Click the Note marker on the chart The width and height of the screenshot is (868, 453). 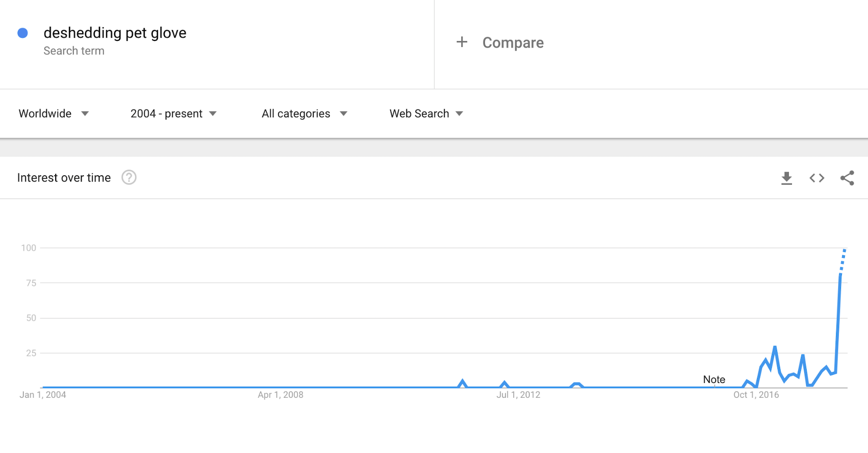[714, 380]
